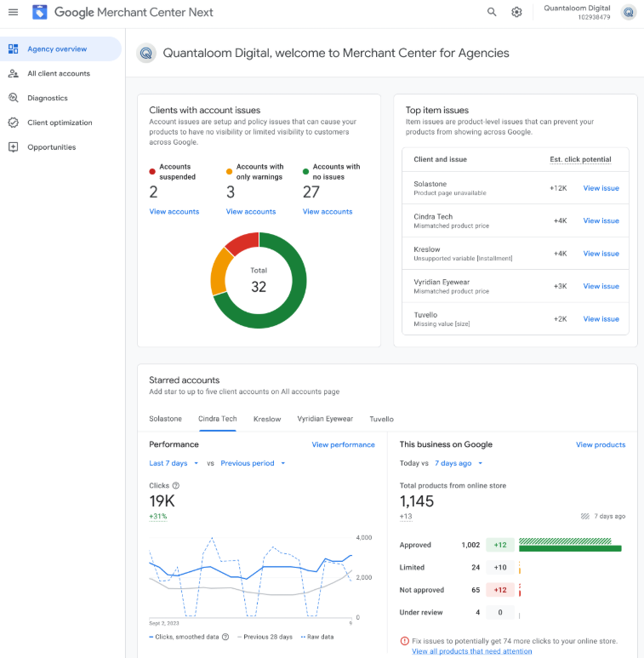This screenshot has height=658, width=644.
Task: Expand the Last 7 days dropdown
Action: pos(174,463)
